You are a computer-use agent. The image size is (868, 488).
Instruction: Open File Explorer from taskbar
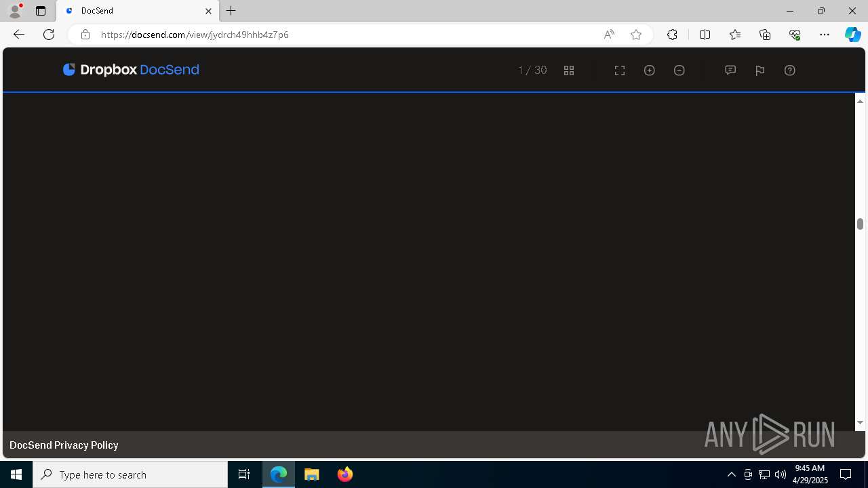(x=312, y=474)
